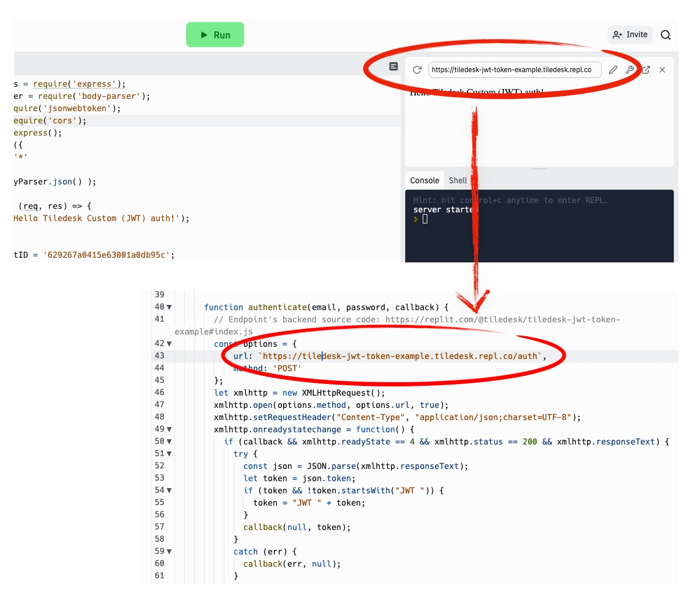
Task: Click the panel icon left of the webview
Action: coord(394,66)
